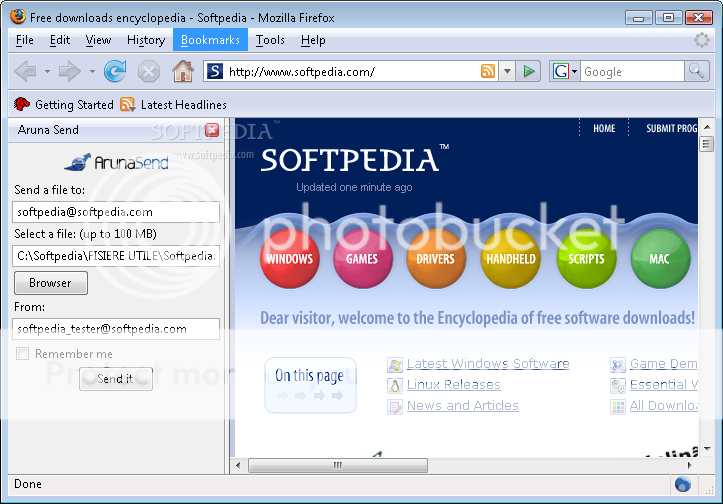Click the RSS feed icon in address bar
Screen dimensions: 723x504
(x=488, y=71)
